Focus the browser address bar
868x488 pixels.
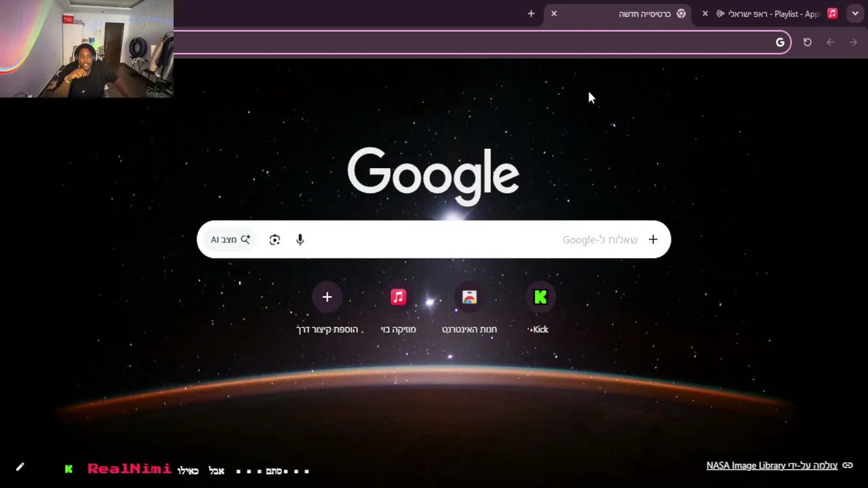pos(482,43)
